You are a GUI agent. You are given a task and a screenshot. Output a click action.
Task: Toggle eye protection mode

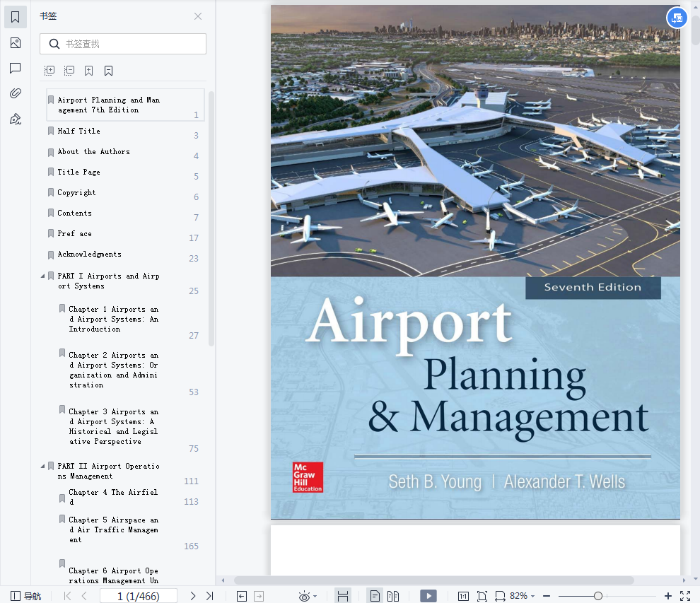tap(304, 597)
